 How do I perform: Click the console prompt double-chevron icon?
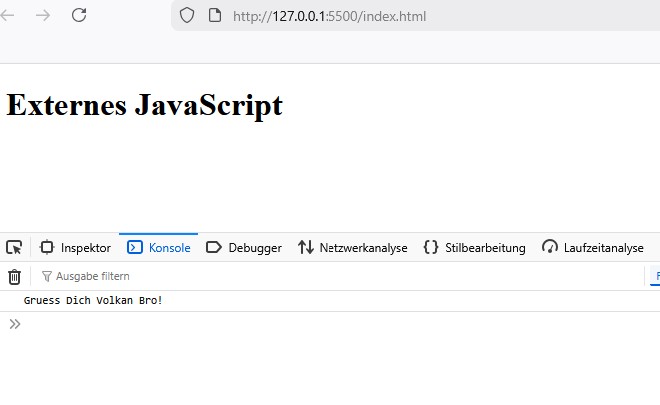[14, 323]
